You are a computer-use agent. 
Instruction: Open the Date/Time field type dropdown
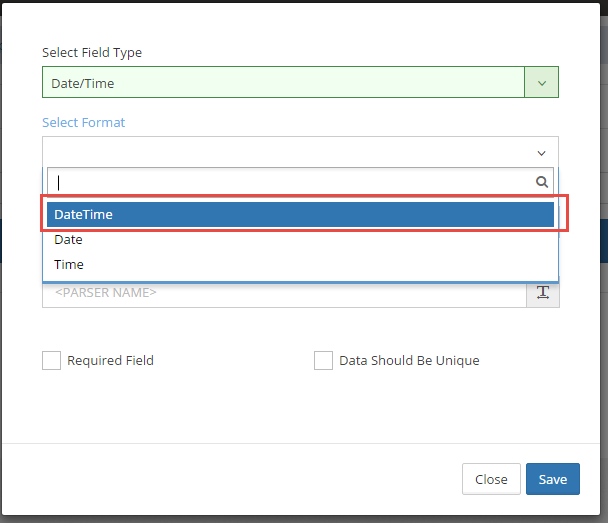coord(283,83)
